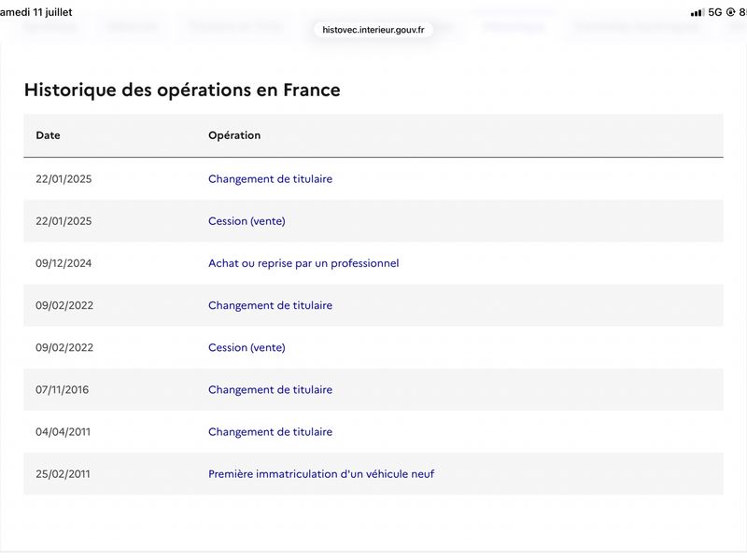Image resolution: width=747 pixels, height=560 pixels.
Task: Select the date 25/02/2011
Action: tap(63, 474)
